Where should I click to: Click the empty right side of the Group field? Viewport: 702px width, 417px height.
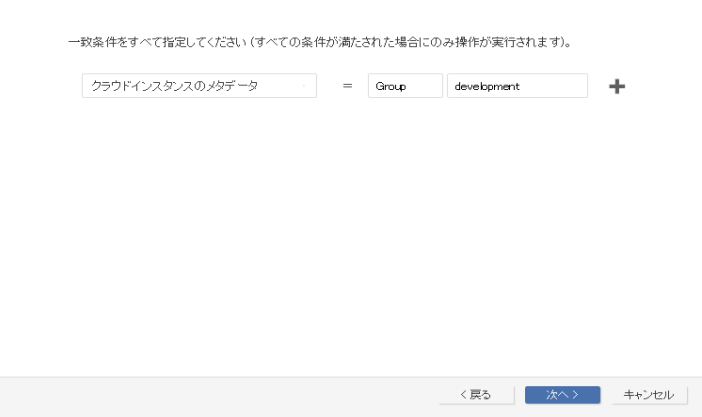[x=427, y=86]
